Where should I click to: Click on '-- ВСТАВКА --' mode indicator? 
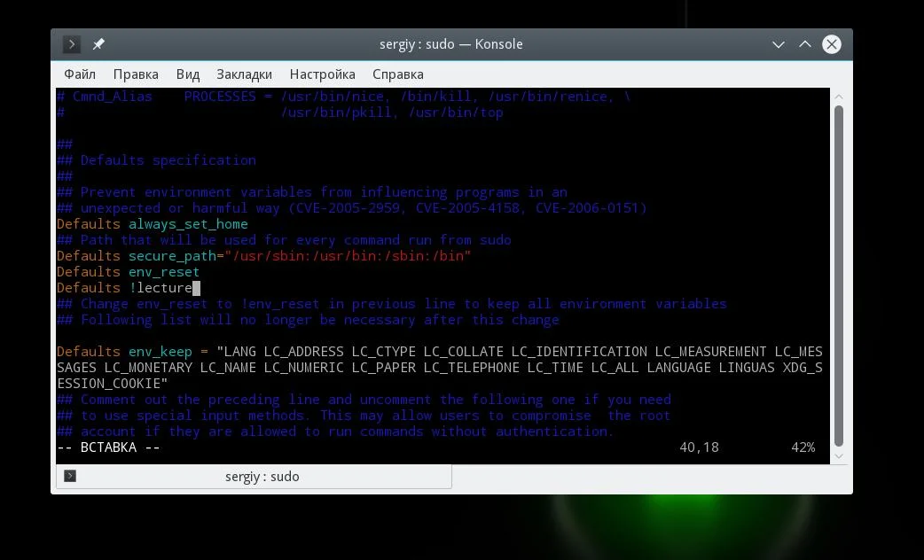tap(108, 447)
